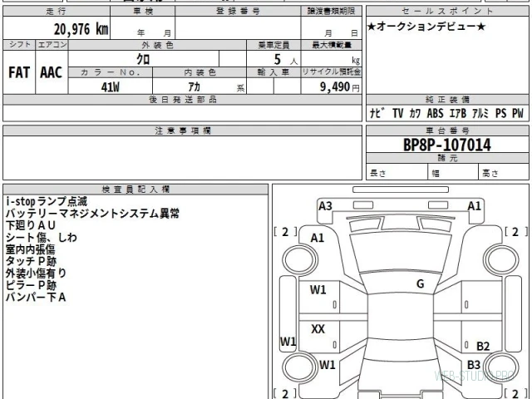Click the 幅 width field
Screen dimensions: 532x399
click(453, 173)
